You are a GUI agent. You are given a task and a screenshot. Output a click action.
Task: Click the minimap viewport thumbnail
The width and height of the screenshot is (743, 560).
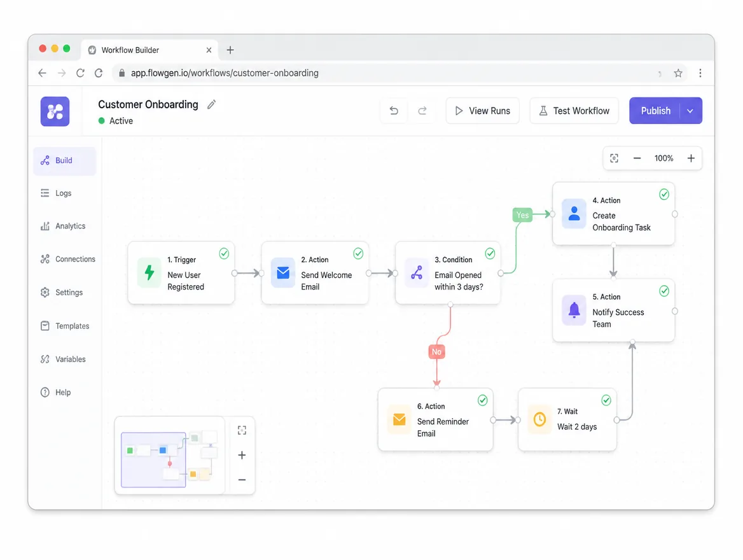pyautogui.click(x=153, y=459)
